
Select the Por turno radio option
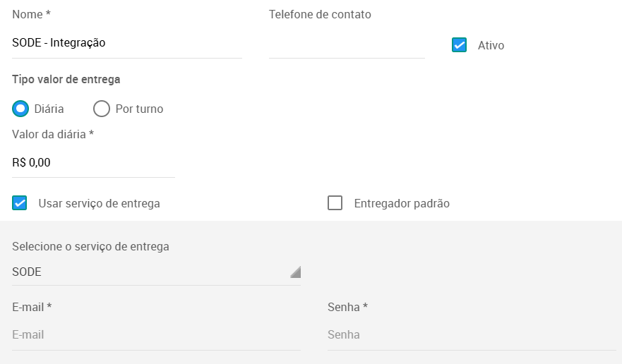[x=101, y=109]
